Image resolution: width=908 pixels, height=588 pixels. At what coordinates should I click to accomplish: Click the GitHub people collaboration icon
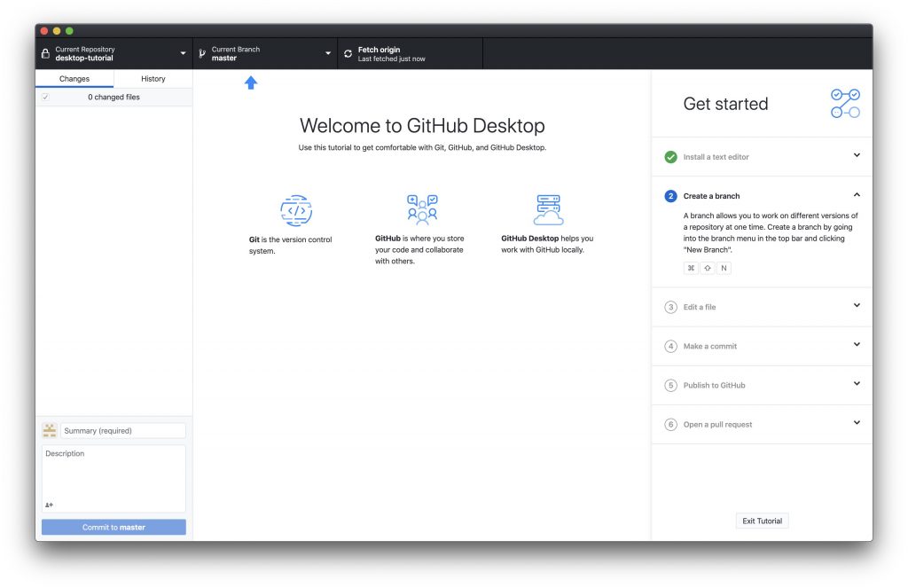(422, 209)
